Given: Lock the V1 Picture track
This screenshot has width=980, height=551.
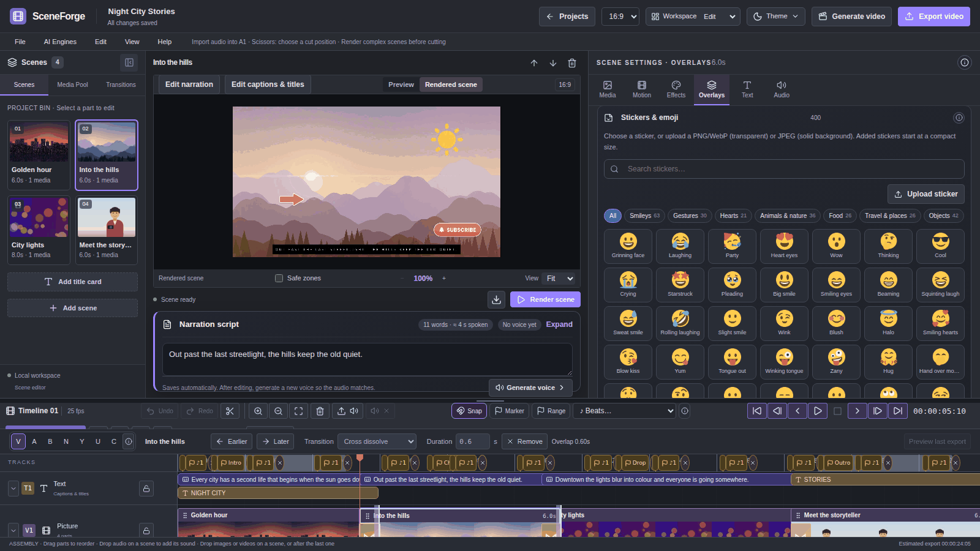Looking at the screenshot, I should click(146, 530).
